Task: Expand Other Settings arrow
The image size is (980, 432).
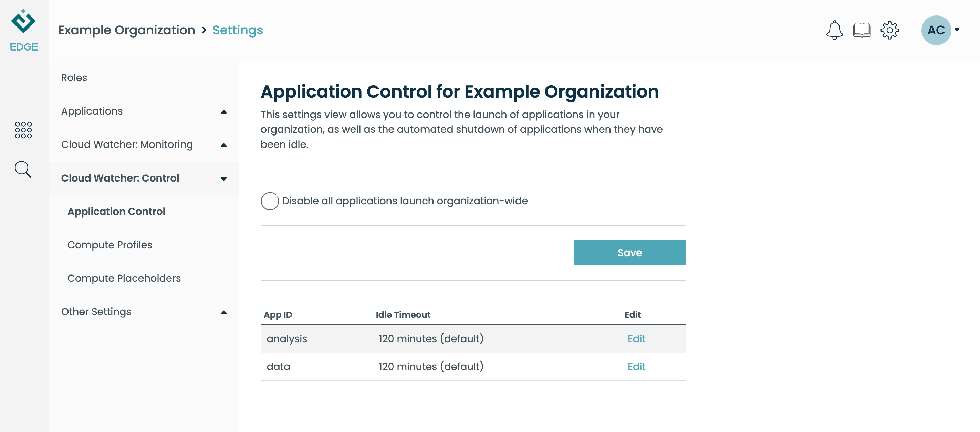Action: coord(224,312)
